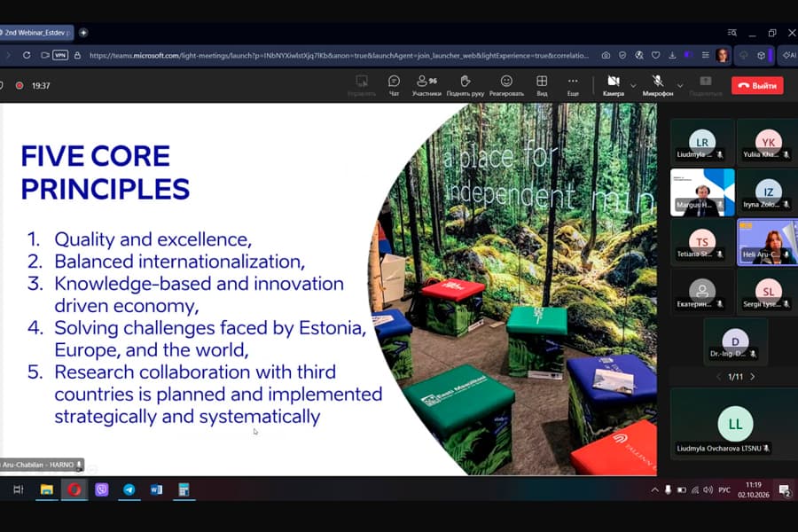
Task: Open browser tab search icon
Action: tap(732, 33)
